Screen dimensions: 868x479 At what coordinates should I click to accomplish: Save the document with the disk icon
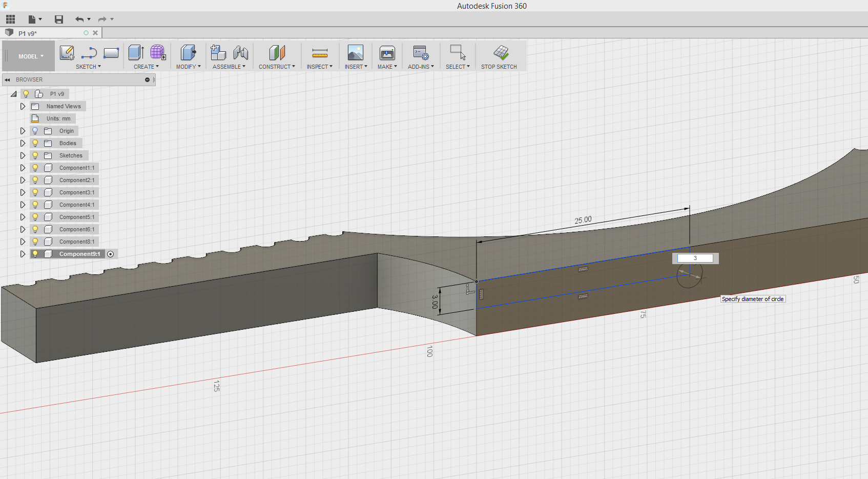(x=59, y=19)
